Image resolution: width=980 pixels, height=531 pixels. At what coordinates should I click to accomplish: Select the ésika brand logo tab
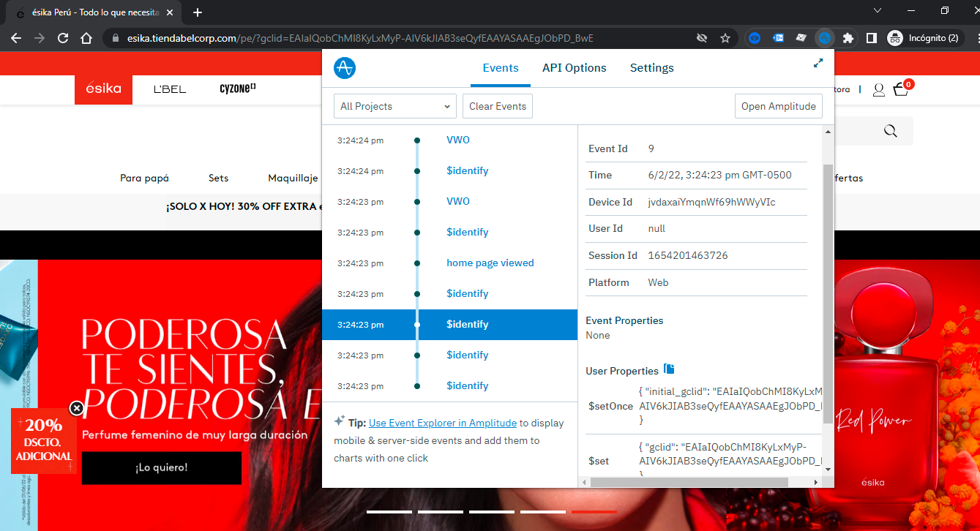pyautogui.click(x=103, y=89)
